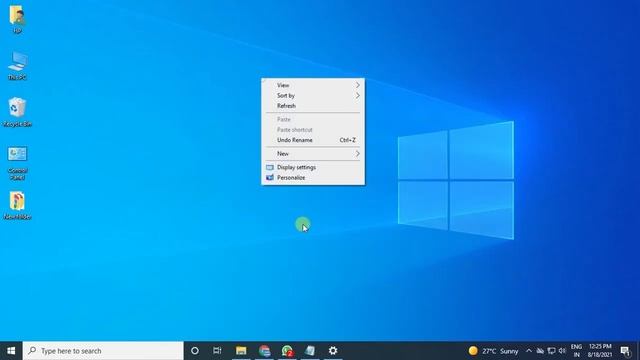
Task: Select the Recycle Bin desktop icon
Action: [x=17, y=112]
